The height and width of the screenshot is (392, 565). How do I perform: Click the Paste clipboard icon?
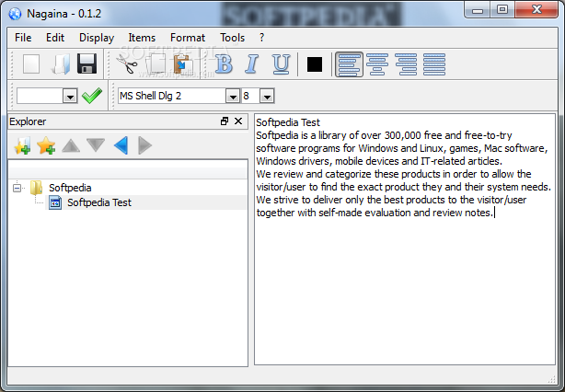click(183, 64)
